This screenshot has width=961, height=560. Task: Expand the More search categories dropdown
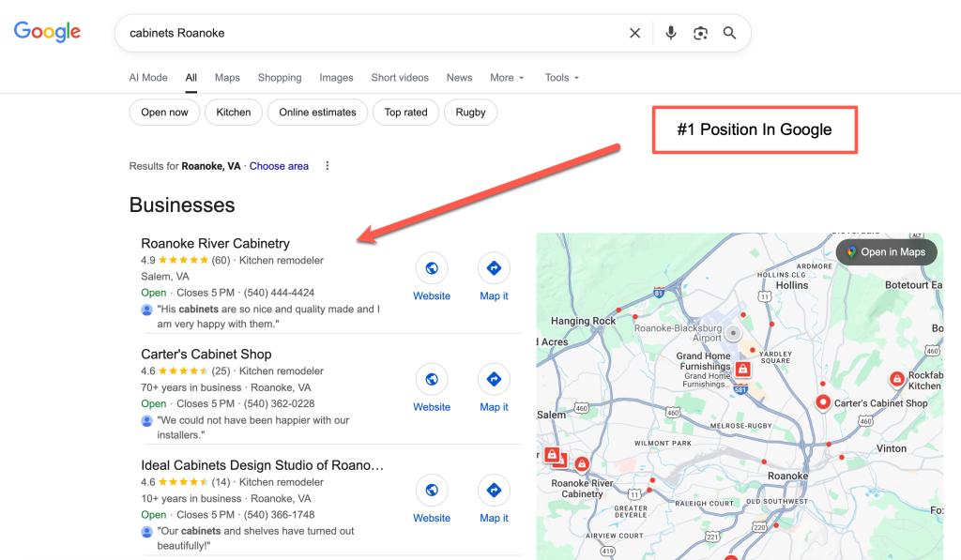tap(507, 78)
